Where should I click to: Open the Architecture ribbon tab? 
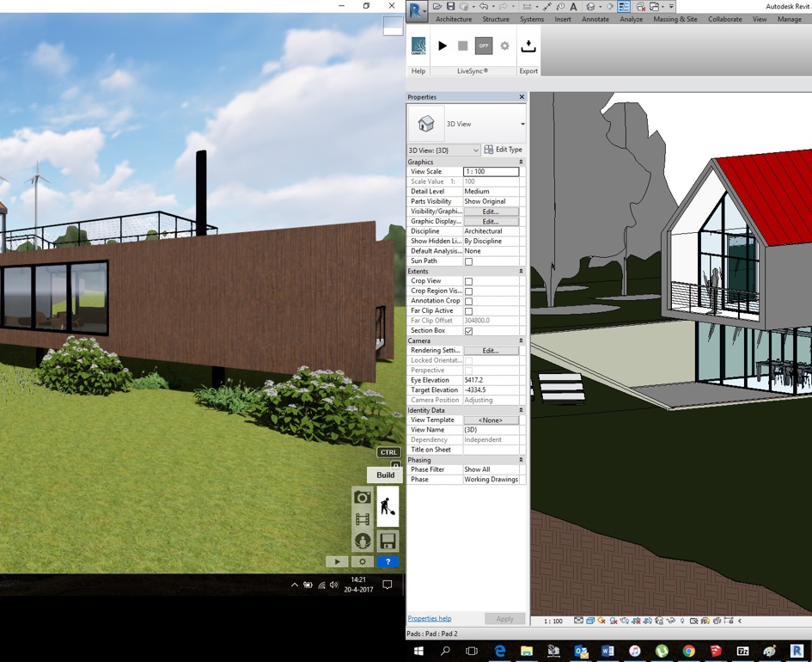[454, 19]
